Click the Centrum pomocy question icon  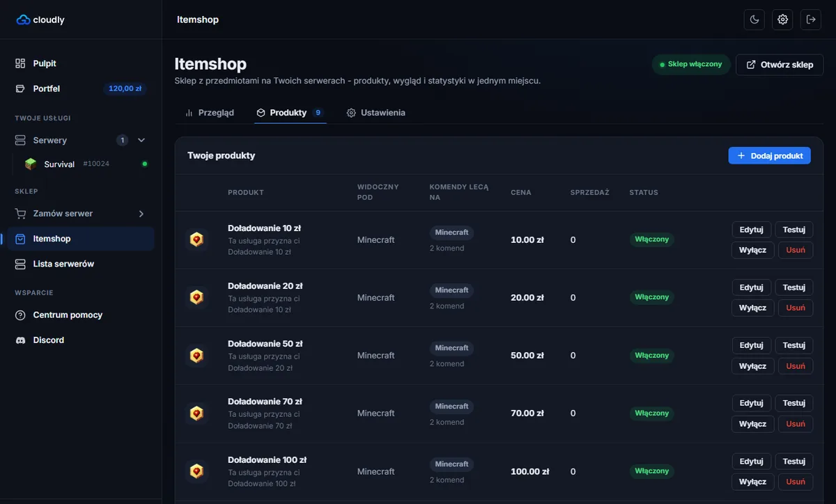click(x=20, y=315)
